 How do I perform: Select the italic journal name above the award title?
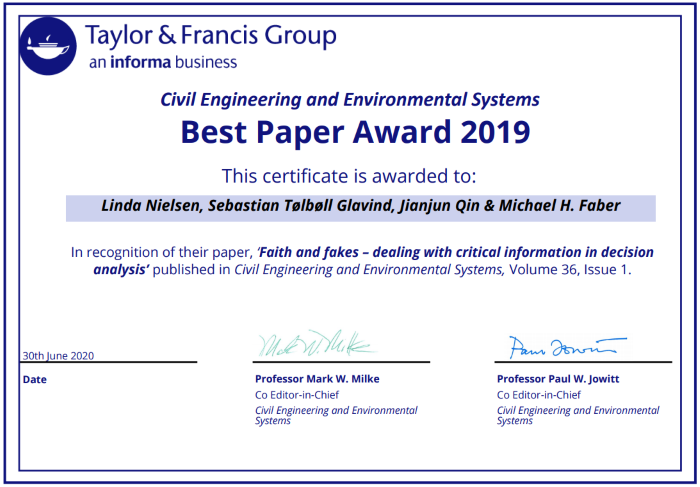tap(350, 99)
